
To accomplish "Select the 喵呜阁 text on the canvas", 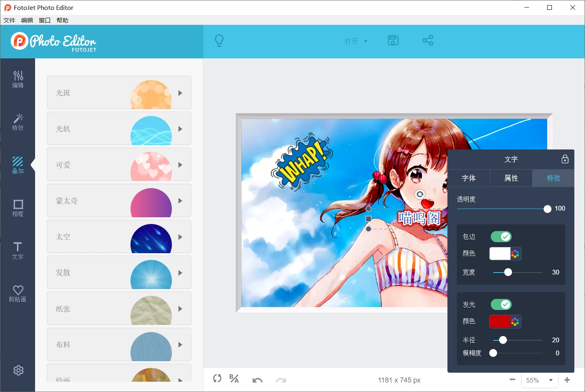I will point(419,218).
